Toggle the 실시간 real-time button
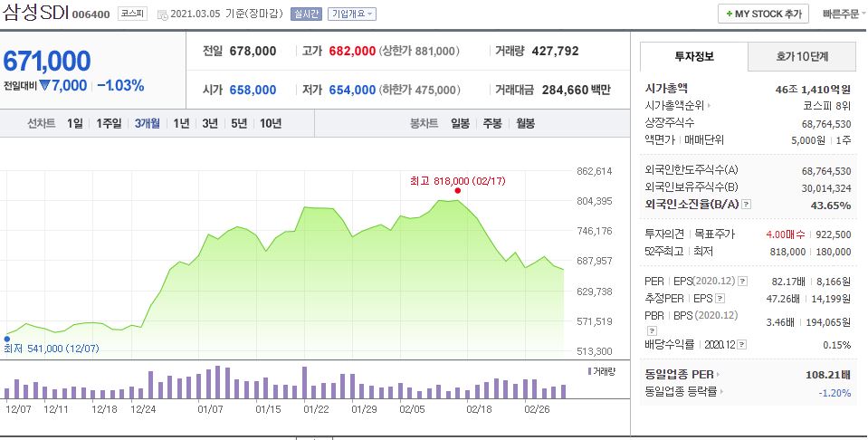This screenshot has height=440, width=868. click(x=306, y=14)
